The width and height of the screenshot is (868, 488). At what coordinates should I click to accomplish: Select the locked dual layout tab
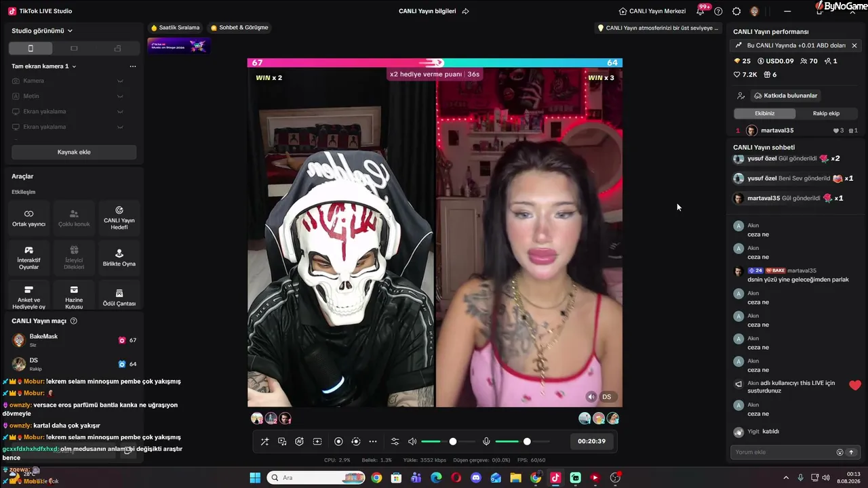pos(117,48)
